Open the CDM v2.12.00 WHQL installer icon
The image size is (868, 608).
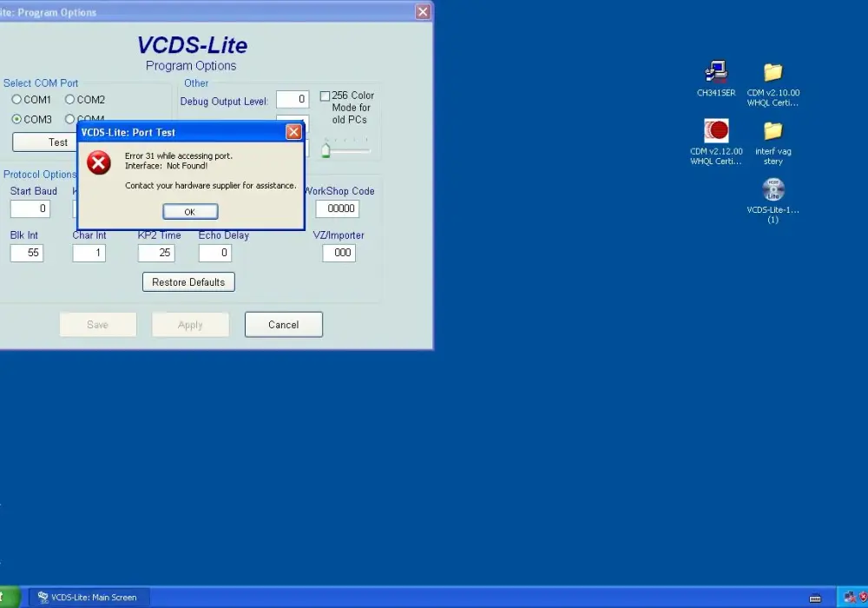[716, 142]
